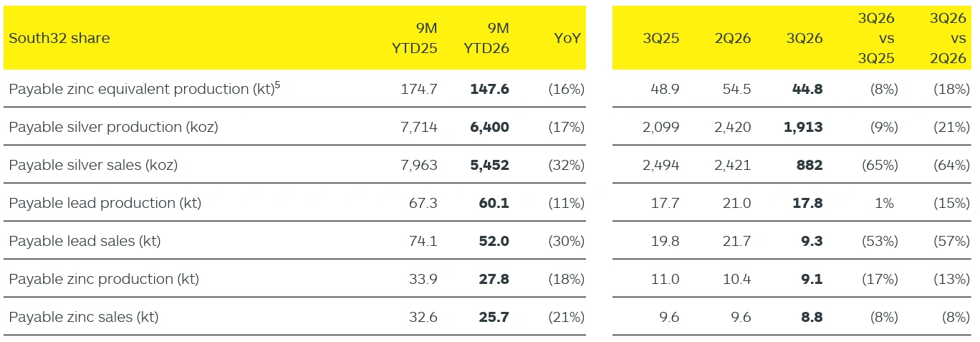Select the YoY column header
Screen dimensions: 980x342
(567, 38)
